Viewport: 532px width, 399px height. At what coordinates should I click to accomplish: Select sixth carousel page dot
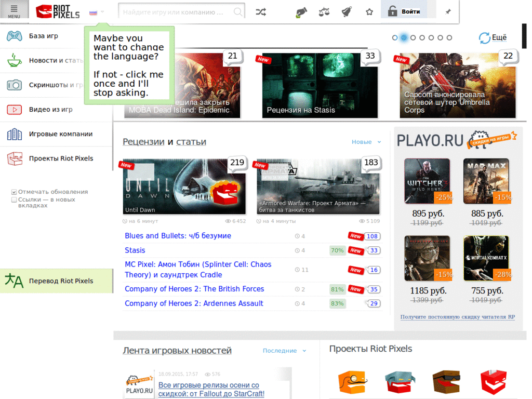click(x=440, y=37)
